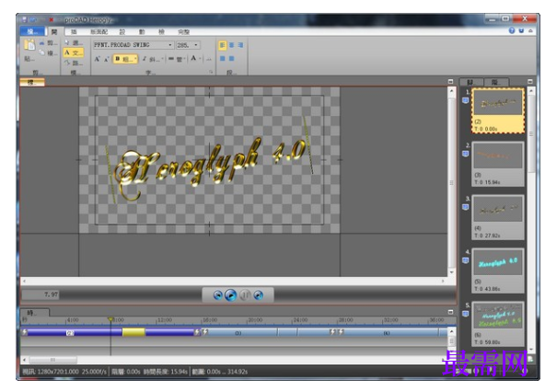Activate the highlighted Text tool (A)
Image resolution: width=545 pixels, height=392 pixels.
click(74, 52)
